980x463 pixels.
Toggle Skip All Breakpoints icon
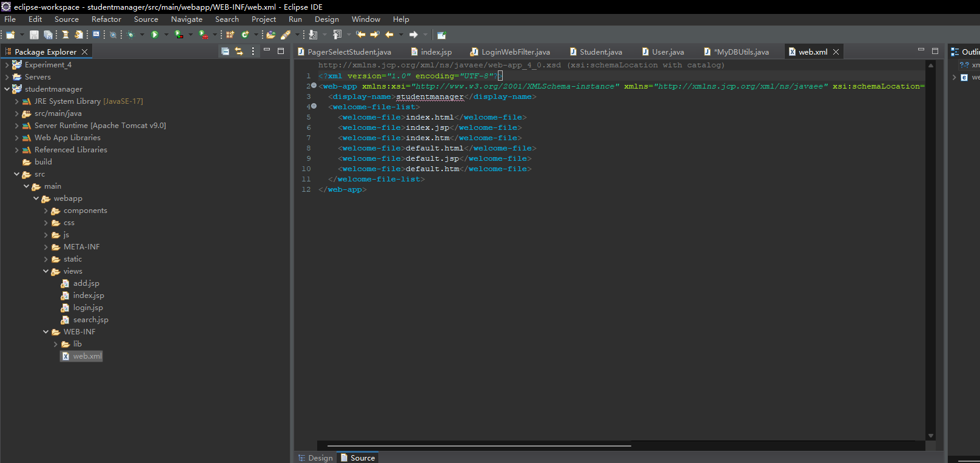113,35
